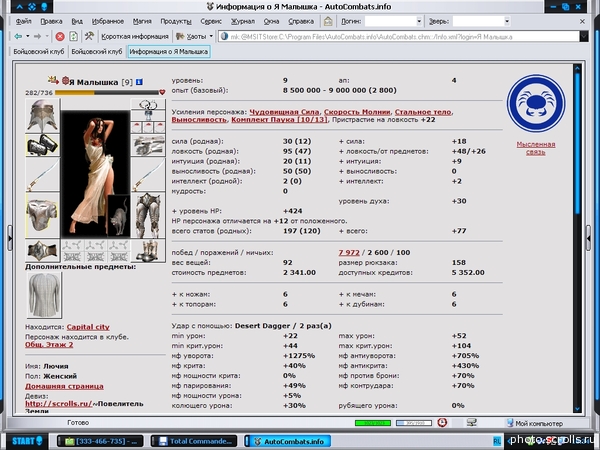
Task: Go back with the green arrow
Action: click(18, 36)
